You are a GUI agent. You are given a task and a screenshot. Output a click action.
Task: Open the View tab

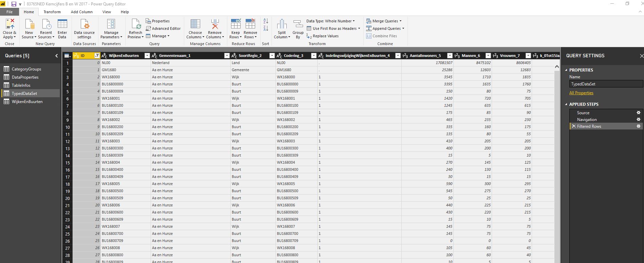(107, 12)
